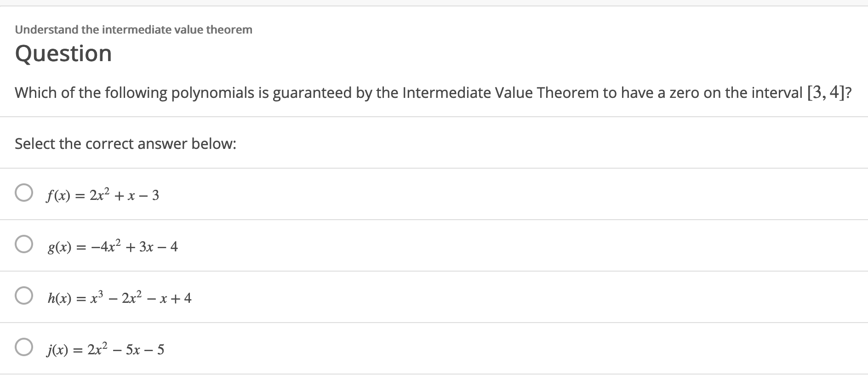This screenshot has width=868, height=386.
Task: Click the 'Understand the intermediate value theorem' heading
Action: tap(133, 29)
